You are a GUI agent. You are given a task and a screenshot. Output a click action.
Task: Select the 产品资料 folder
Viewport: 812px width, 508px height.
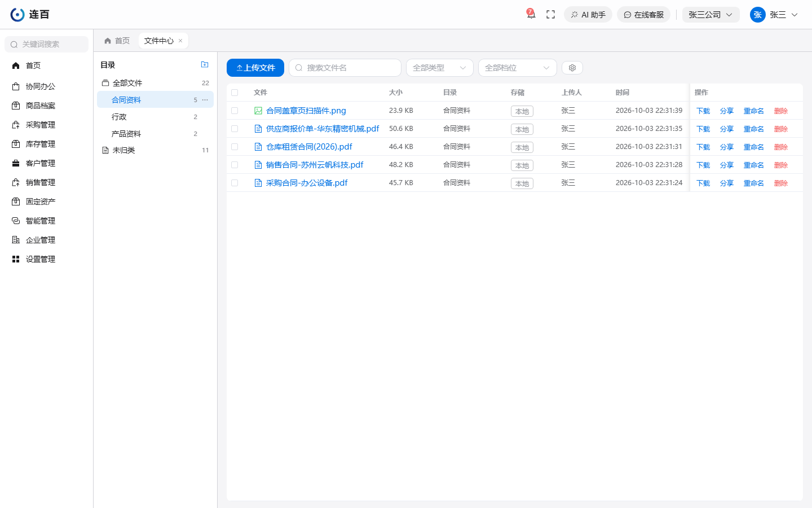155,134
